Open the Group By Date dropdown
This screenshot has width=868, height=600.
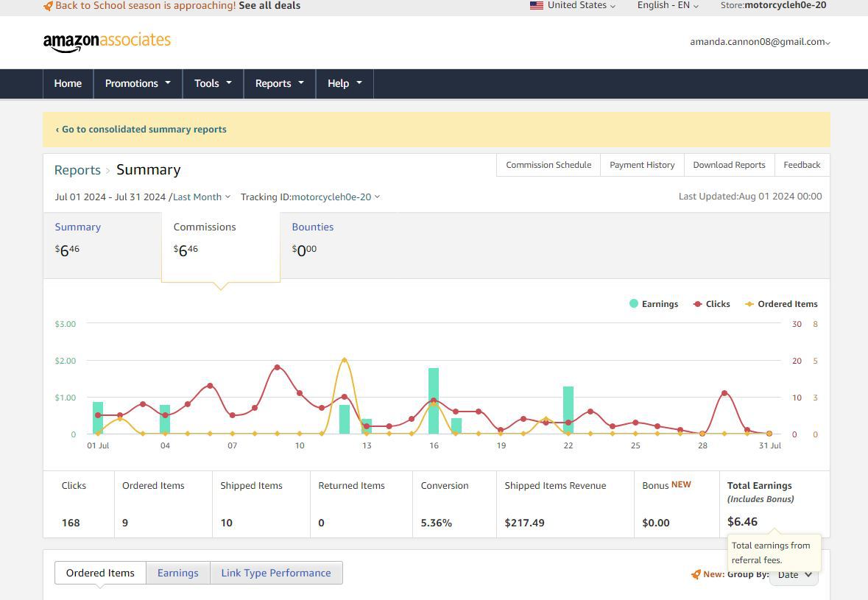coord(794,574)
